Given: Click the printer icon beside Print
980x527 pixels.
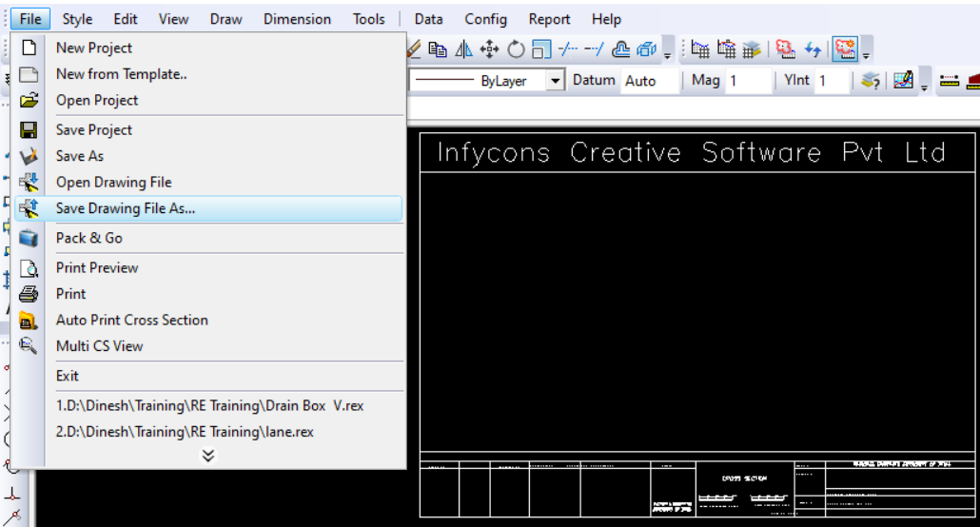Looking at the screenshot, I should click(x=29, y=294).
